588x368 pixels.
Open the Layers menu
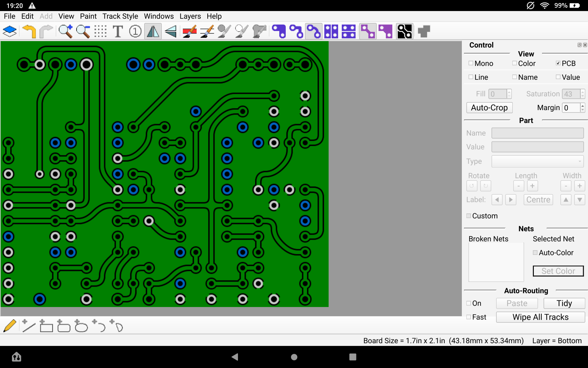tap(190, 16)
